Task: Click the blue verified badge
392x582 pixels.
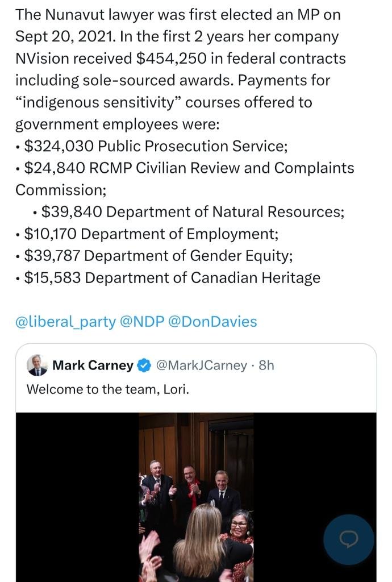Action: click(x=144, y=365)
